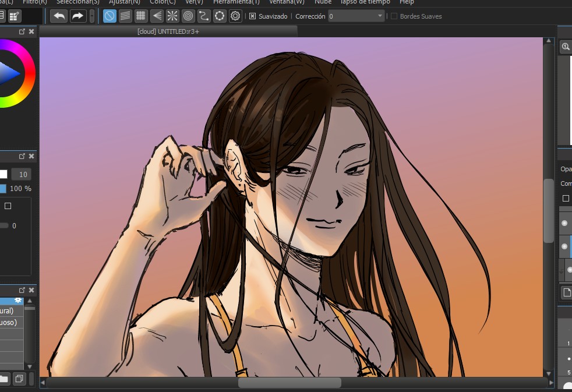
Task: Open the selected brush's gear settings
Action: (18, 301)
